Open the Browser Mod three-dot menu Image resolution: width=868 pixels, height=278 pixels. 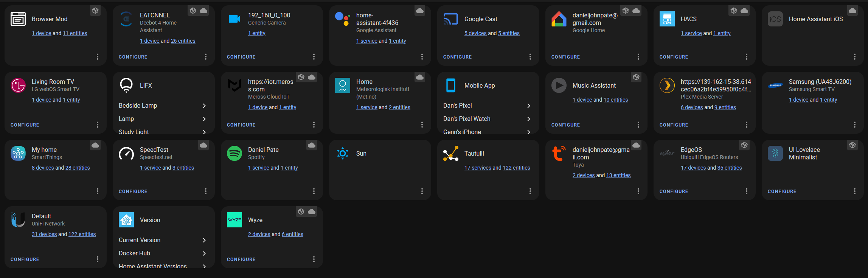[98, 57]
